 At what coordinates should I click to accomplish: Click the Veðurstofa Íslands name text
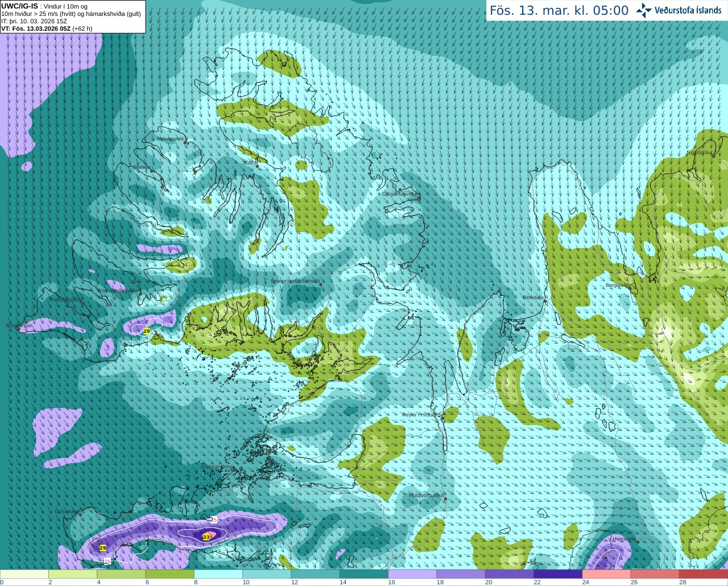click(x=688, y=10)
